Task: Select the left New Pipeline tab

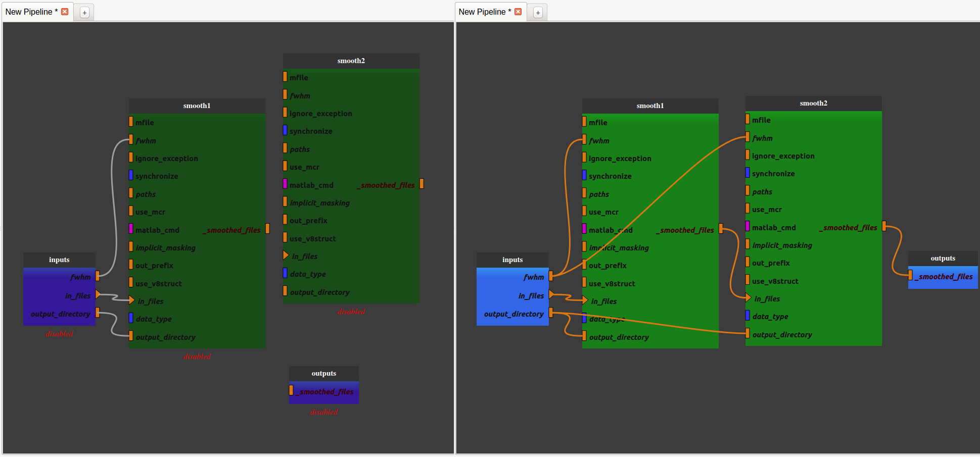Action: pos(31,12)
